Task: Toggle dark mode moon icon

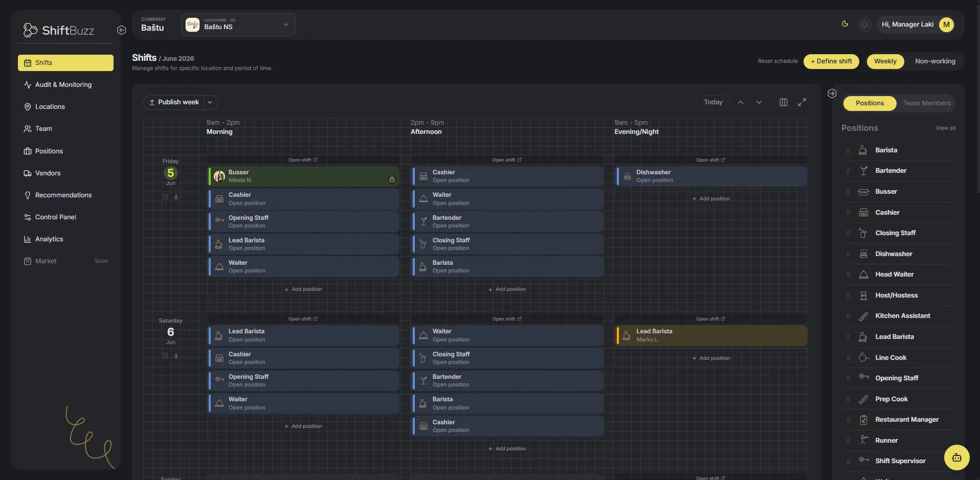Action: point(845,24)
